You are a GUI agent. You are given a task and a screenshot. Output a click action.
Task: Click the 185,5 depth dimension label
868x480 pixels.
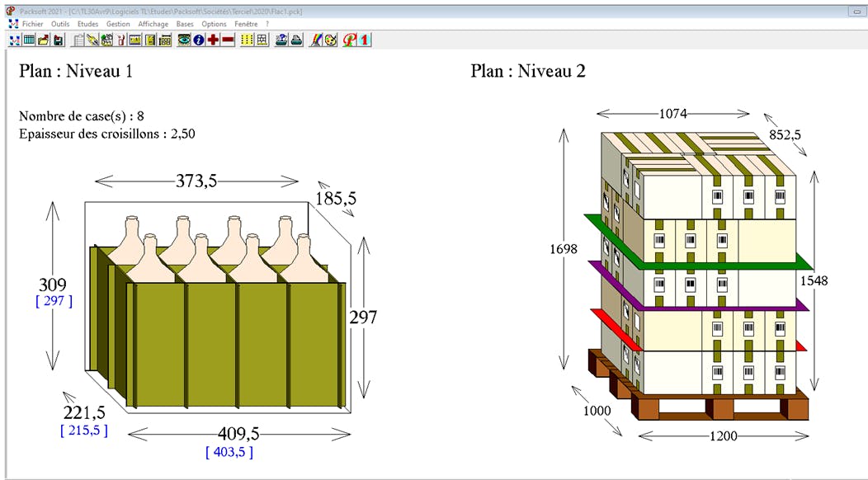point(336,198)
